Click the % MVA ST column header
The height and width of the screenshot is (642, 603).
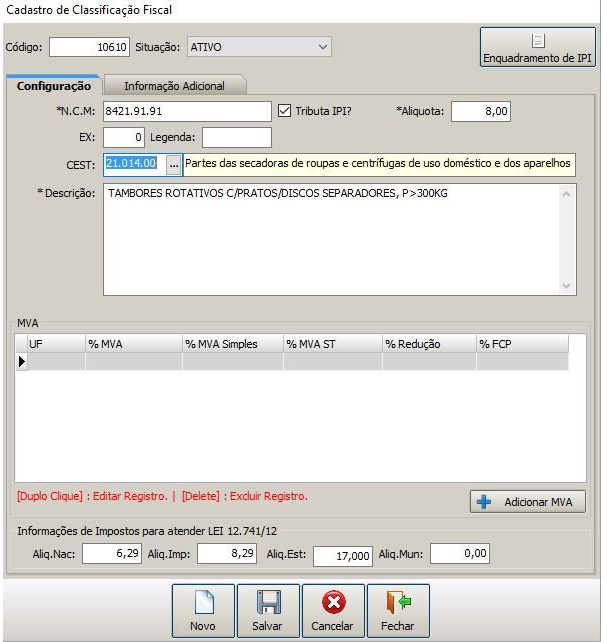click(x=333, y=344)
